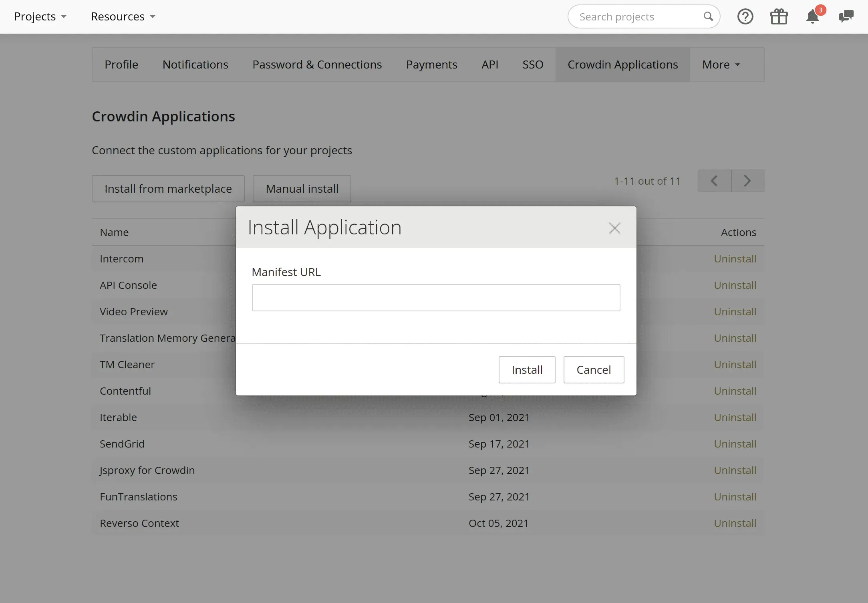Viewport: 868px width, 603px height.
Task: Click the search magnifier icon
Action: (708, 17)
